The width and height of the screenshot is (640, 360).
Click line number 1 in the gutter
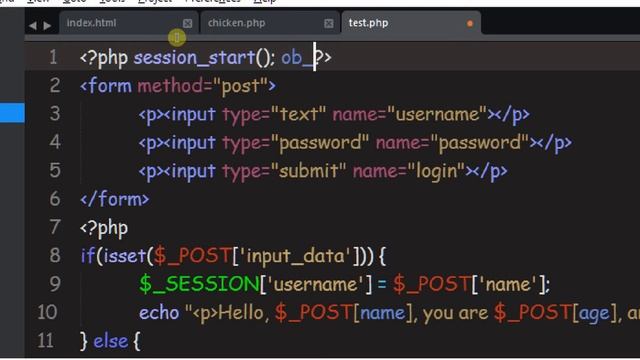point(53,57)
